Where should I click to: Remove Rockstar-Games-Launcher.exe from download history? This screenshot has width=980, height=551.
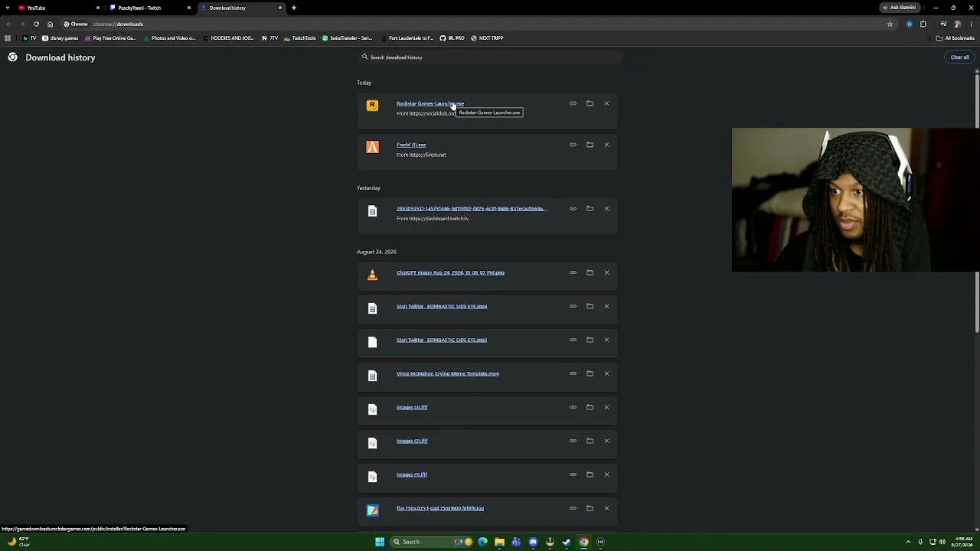pyautogui.click(x=606, y=103)
